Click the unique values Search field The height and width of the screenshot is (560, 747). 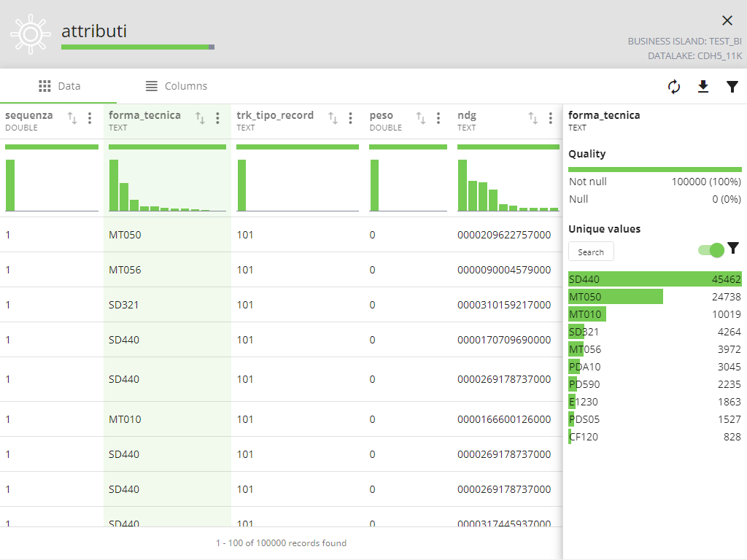591,252
